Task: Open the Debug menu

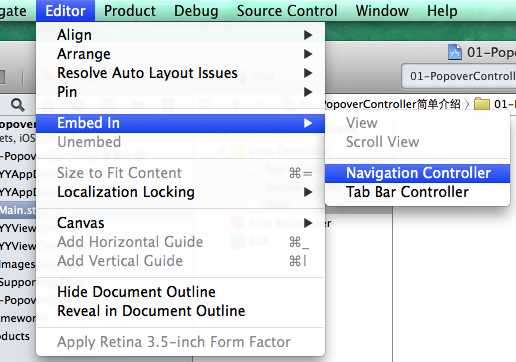Action: point(196,11)
